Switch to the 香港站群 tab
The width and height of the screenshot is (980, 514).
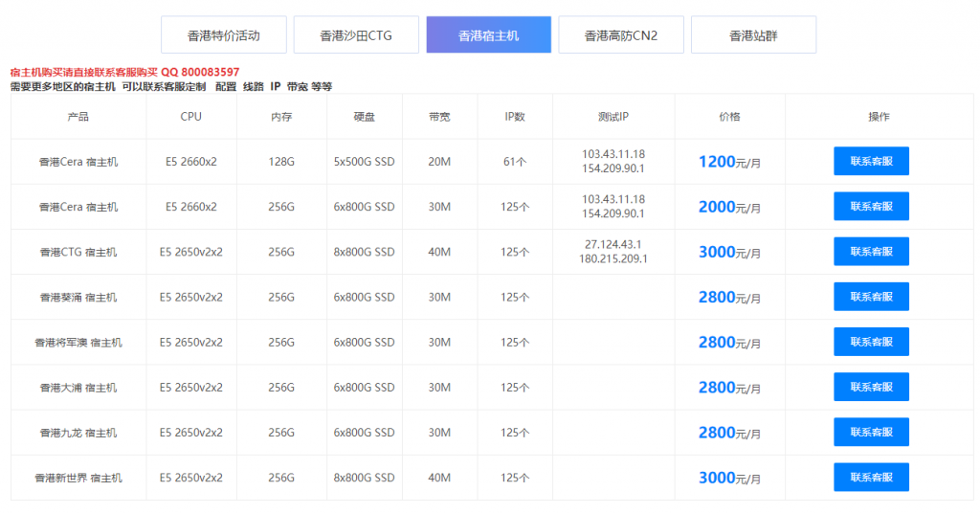pyautogui.click(x=753, y=35)
